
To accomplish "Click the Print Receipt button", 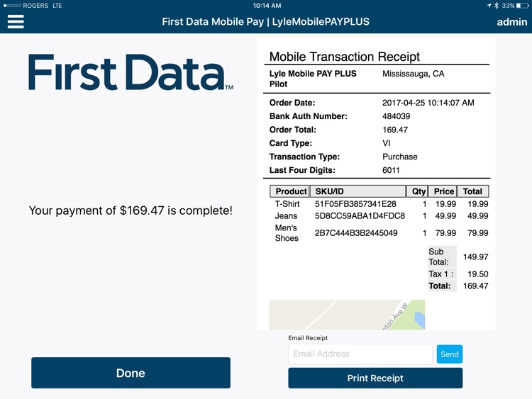I will [375, 378].
